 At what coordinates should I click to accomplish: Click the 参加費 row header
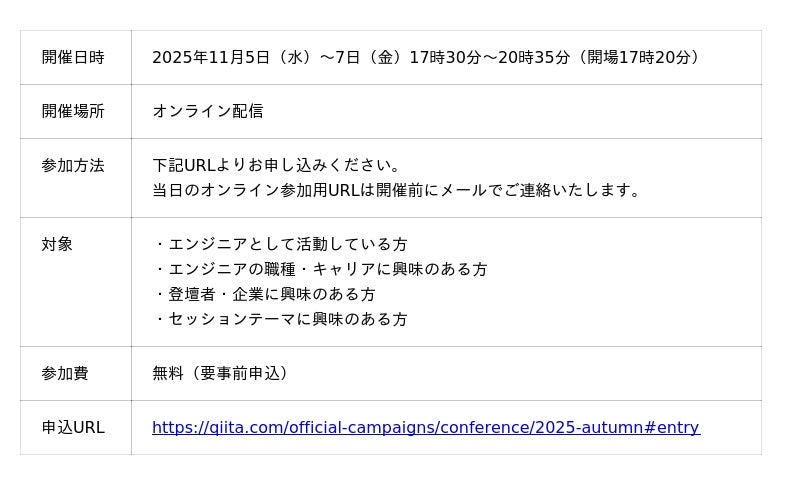tap(64, 374)
